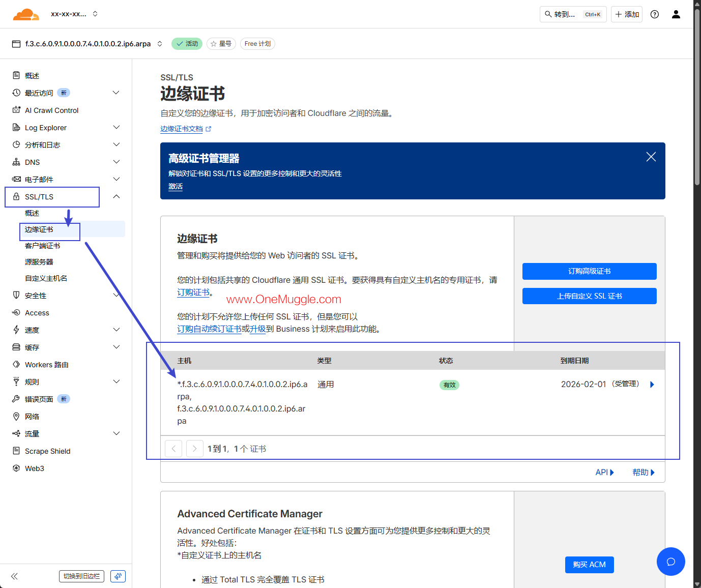
Task: Click the 网络 location pin icon
Action: [x=16, y=416]
